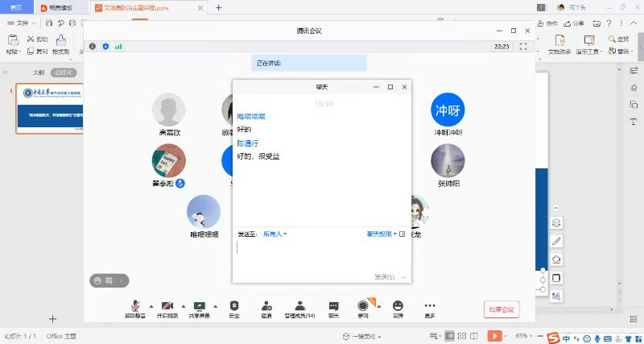This screenshot has width=644, height=344.
Task: Click the Share Screen icon
Action: click(199, 306)
